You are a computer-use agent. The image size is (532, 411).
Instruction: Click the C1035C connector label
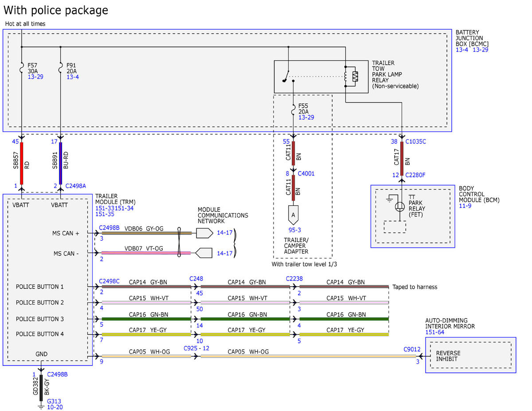coord(416,142)
